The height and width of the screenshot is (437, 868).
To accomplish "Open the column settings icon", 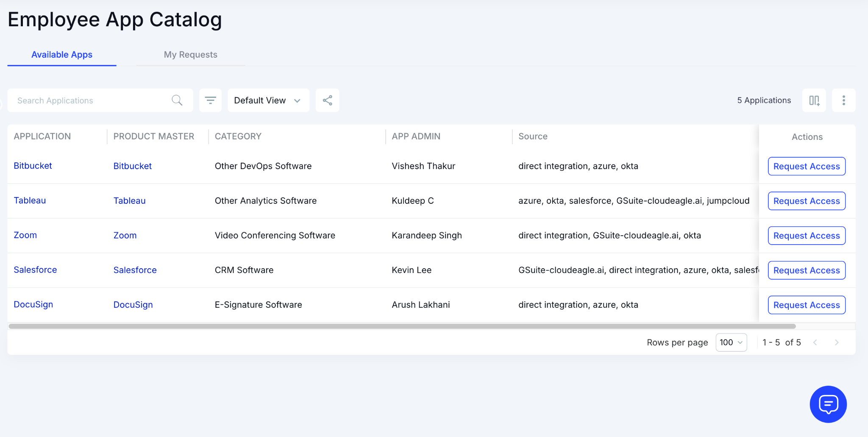I will (x=814, y=100).
